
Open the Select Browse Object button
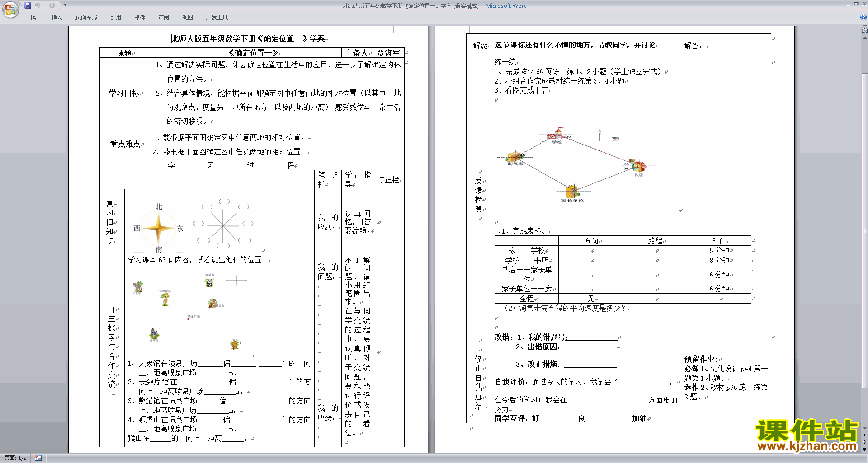(864, 442)
